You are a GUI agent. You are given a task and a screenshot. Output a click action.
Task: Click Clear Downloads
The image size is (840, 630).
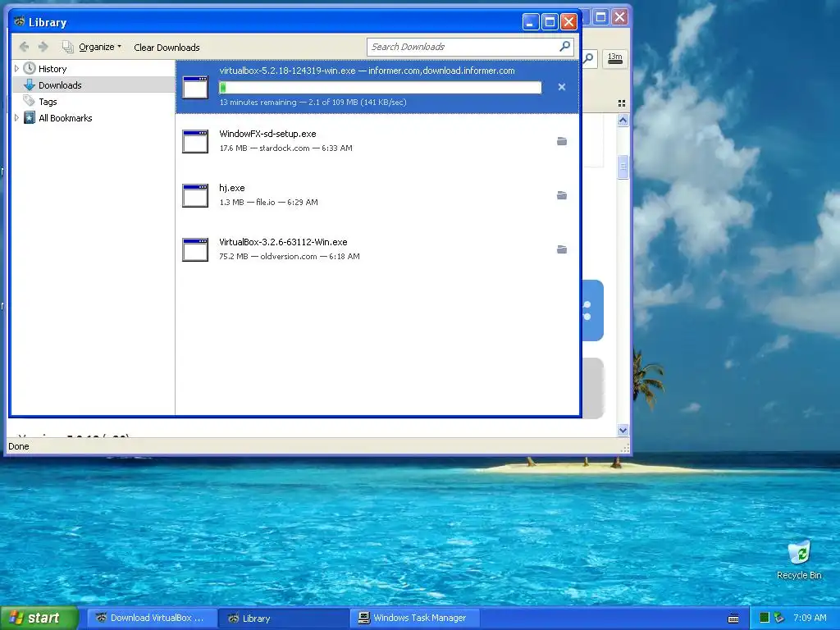167,47
